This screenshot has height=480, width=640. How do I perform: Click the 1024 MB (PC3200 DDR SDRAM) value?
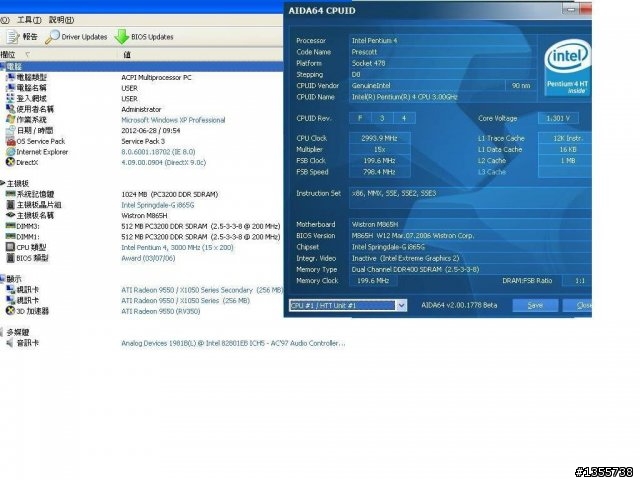click(x=170, y=194)
